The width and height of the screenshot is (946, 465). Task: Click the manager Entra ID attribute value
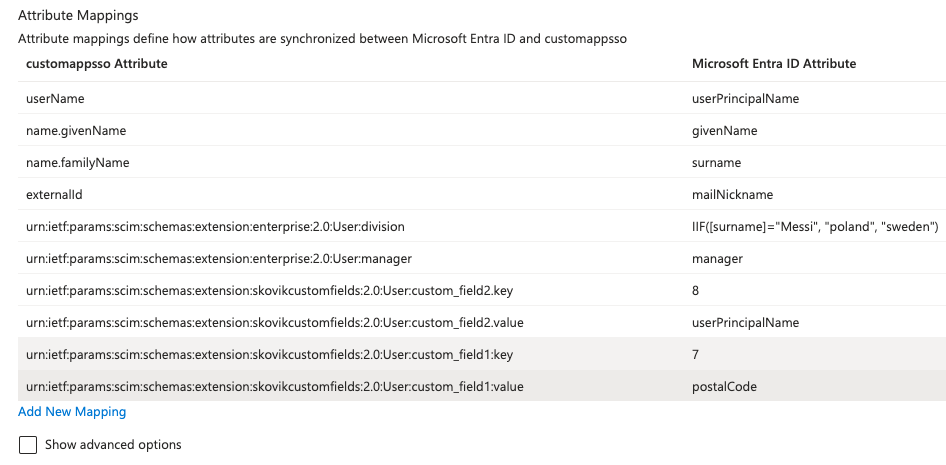(717, 259)
